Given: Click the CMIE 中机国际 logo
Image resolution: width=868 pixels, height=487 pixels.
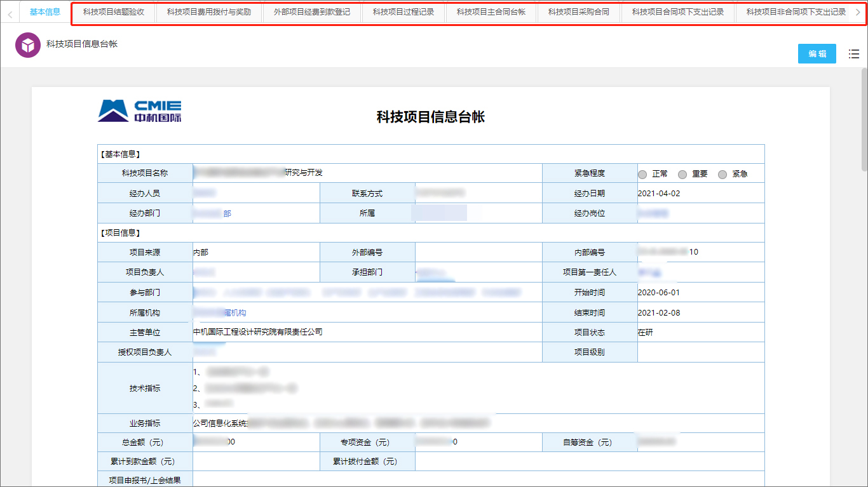Looking at the screenshot, I should click(139, 110).
